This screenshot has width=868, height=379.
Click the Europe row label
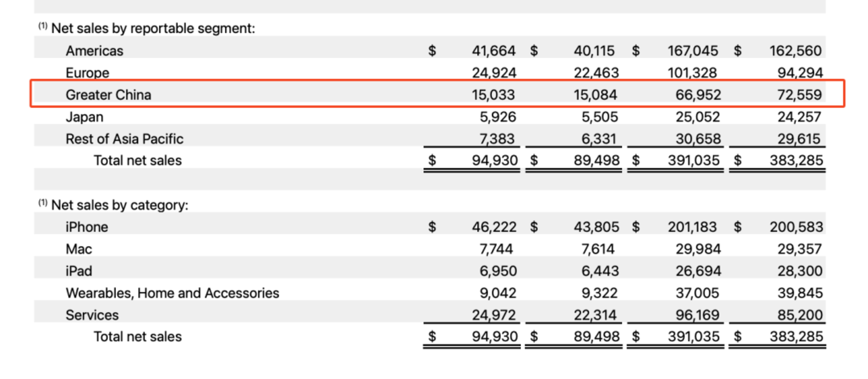(87, 73)
